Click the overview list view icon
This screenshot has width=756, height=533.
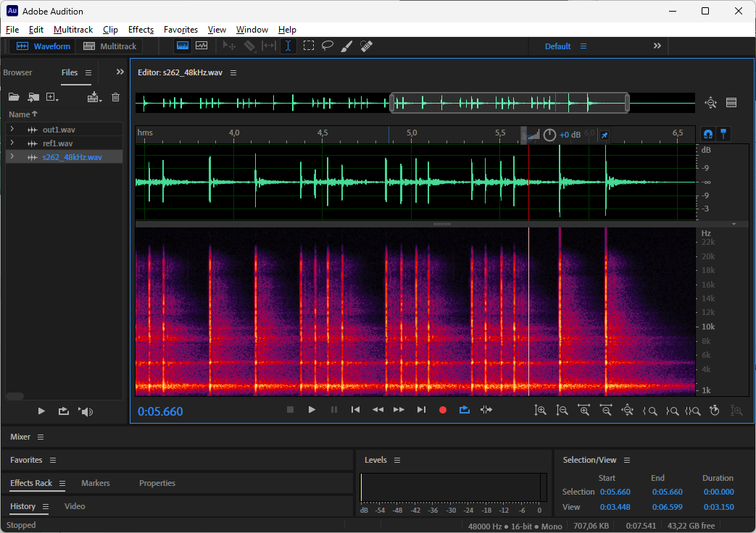[731, 103]
